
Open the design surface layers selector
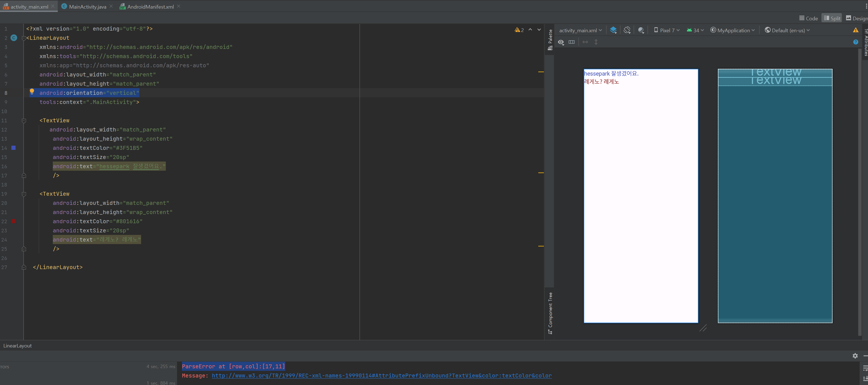(613, 30)
